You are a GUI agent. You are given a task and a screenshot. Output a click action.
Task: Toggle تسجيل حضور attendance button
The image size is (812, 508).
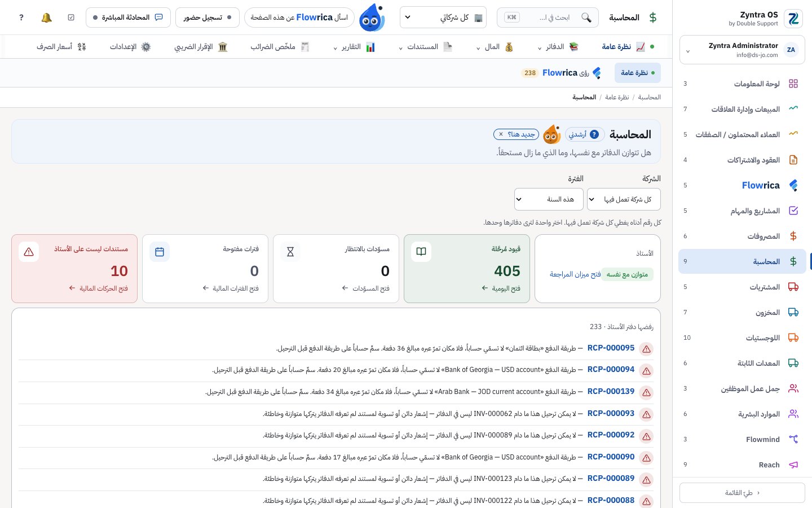point(208,17)
